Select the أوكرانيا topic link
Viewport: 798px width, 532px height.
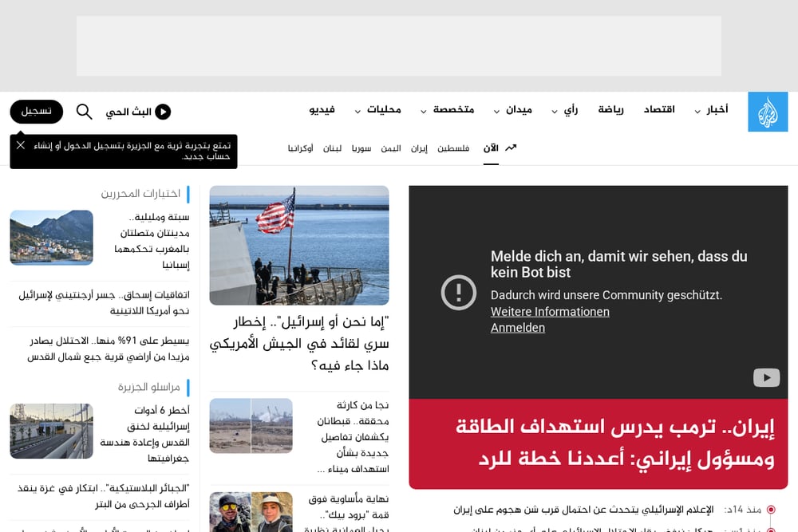(300, 148)
